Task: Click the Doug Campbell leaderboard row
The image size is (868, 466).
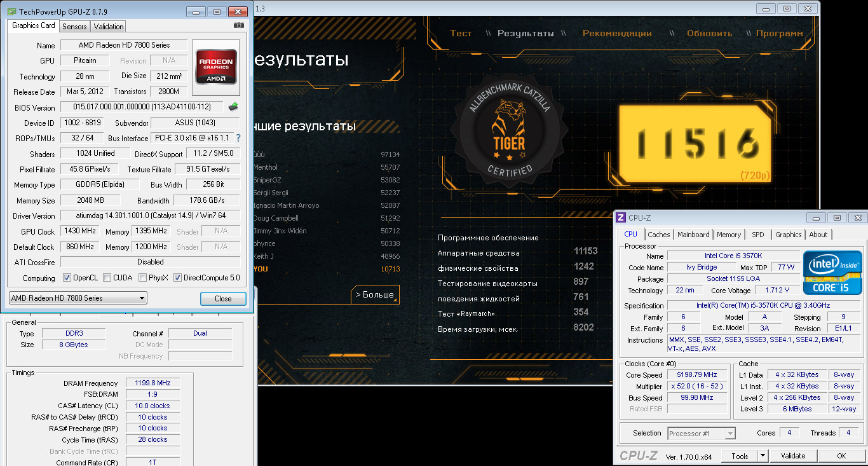Action: tap(326, 218)
